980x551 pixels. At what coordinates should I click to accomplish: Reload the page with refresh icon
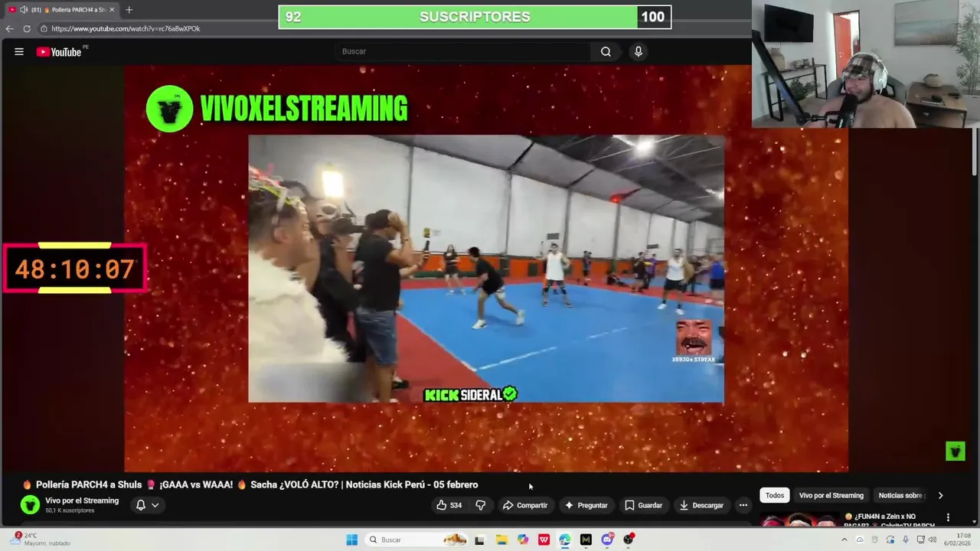pos(27,28)
